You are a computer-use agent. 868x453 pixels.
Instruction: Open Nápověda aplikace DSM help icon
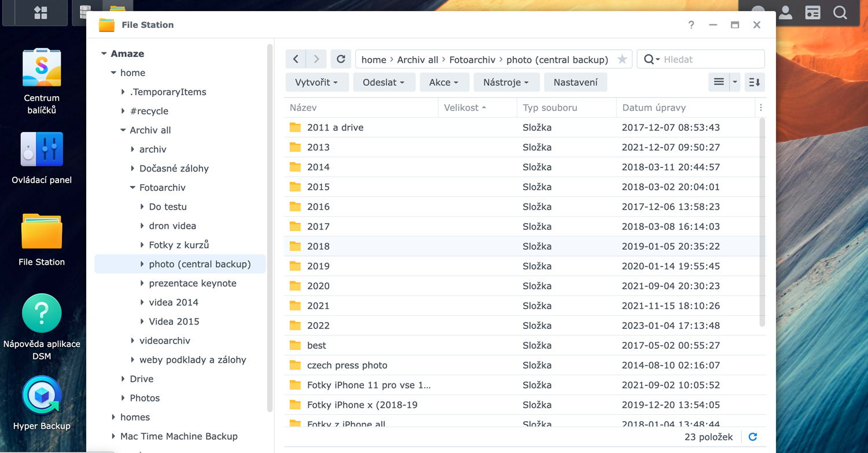[x=42, y=313]
